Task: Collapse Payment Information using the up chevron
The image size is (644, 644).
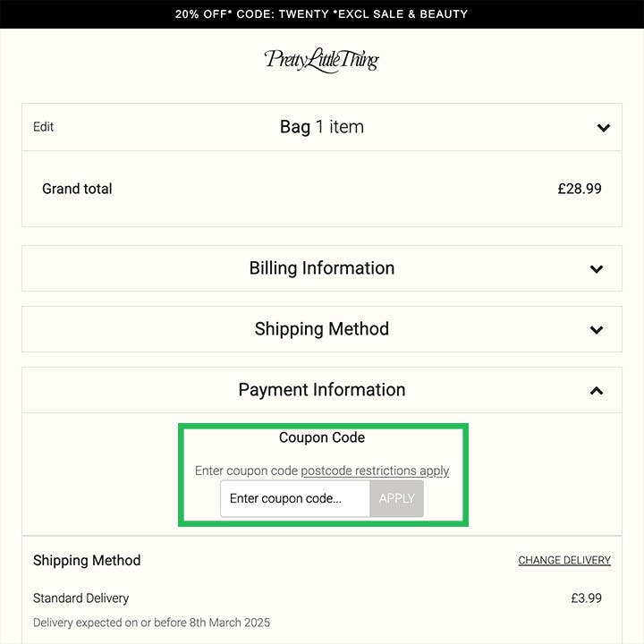Action: pos(597,390)
